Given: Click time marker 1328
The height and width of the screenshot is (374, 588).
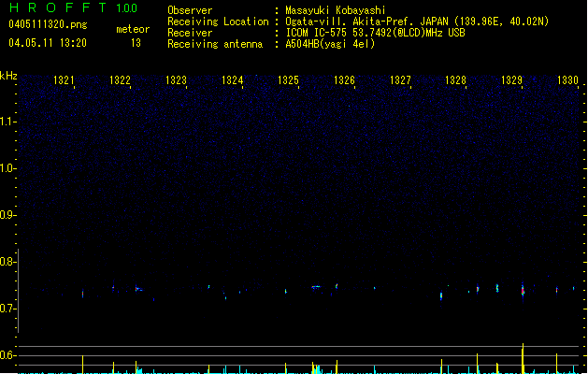Looking at the screenshot, I should [x=455, y=80].
